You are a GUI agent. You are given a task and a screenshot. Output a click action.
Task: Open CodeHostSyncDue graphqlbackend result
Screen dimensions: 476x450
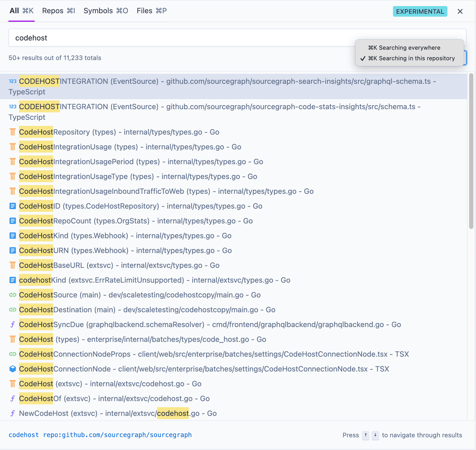tap(234, 324)
